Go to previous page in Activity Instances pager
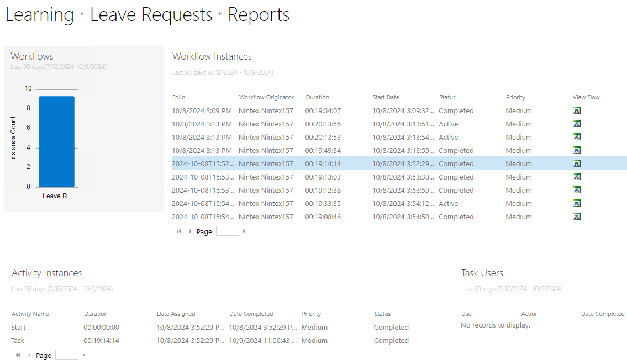Screen dimensions: 627x364 pyautogui.click(x=29, y=355)
